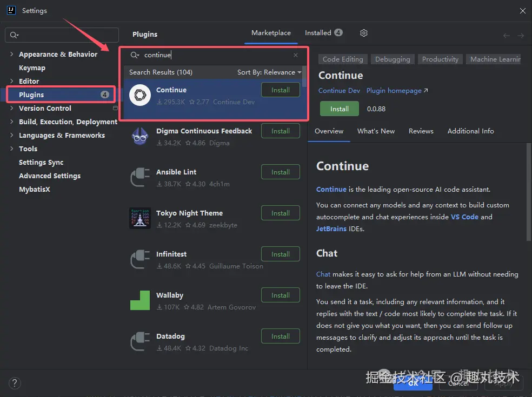The height and width of the screenshot is (397, 532).
Task: Install the Digma Continuous Feedback plugin
Action: pyautogui.click(x=281, y=131)
